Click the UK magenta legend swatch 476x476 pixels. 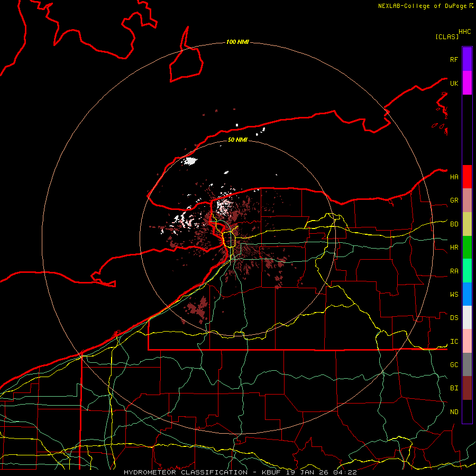coord(467,83)
